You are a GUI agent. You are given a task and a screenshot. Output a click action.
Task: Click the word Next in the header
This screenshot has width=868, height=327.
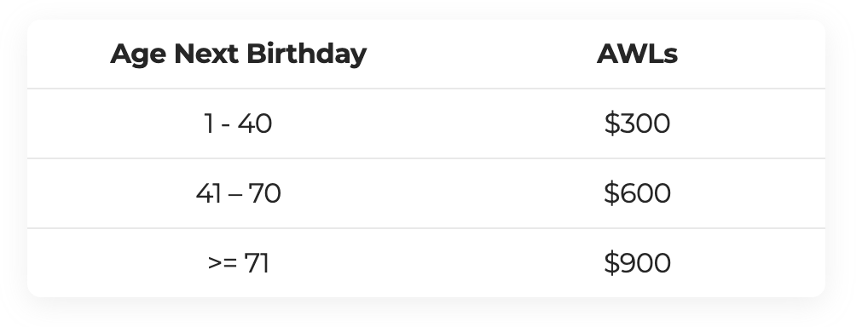pos(207,54)
